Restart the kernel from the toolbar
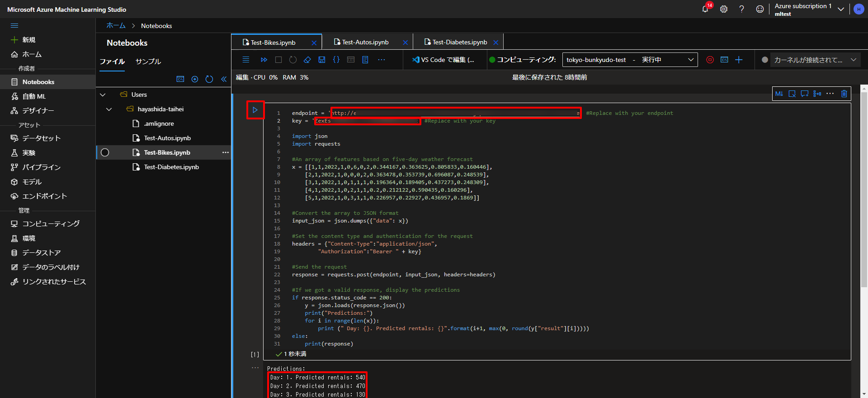 point(293,60)
